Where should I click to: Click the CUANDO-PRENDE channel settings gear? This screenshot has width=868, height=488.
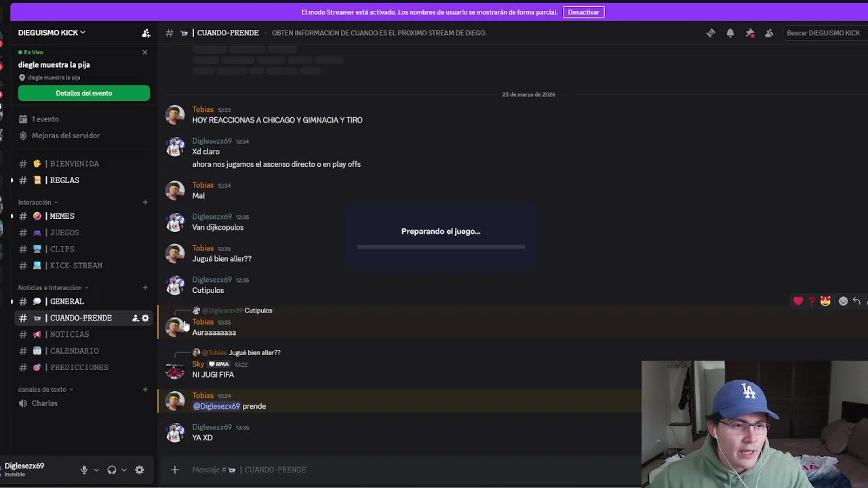point(145,318)
